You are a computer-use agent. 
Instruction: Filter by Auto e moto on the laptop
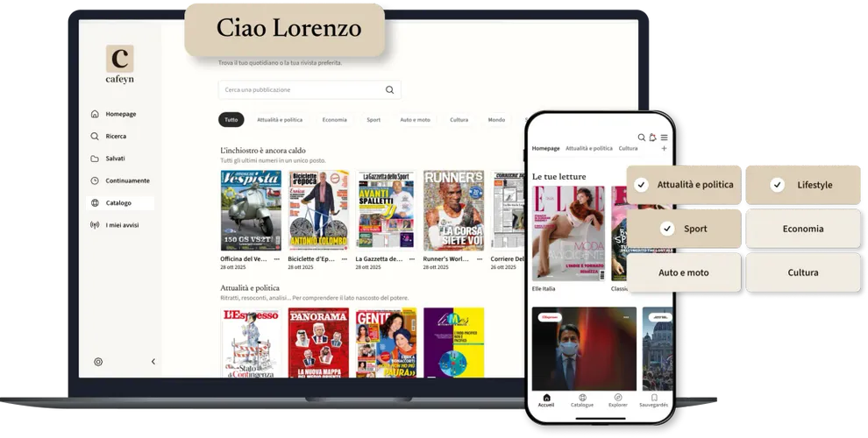pyautogui.click(x=416, y=119)
